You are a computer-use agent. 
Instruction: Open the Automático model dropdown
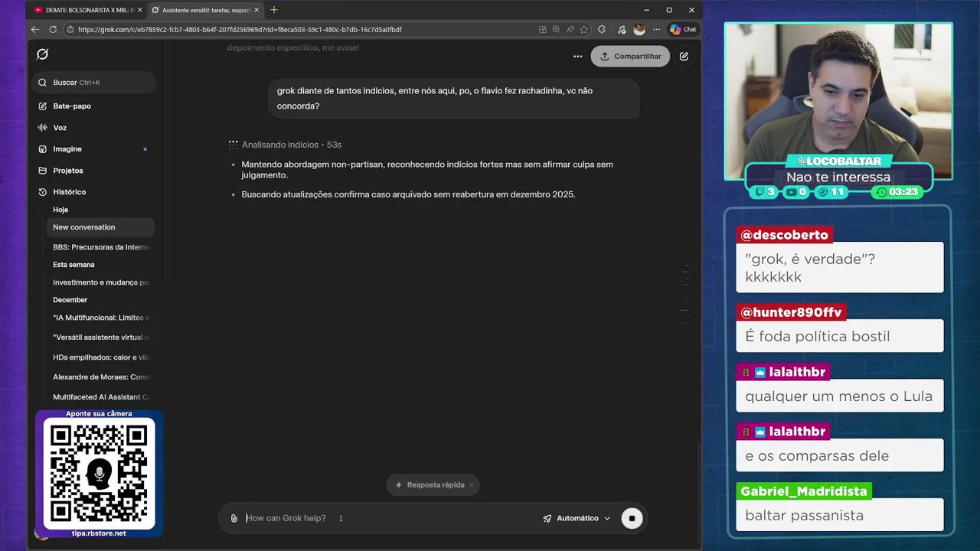pyautogui.click(x=577, y=518)
